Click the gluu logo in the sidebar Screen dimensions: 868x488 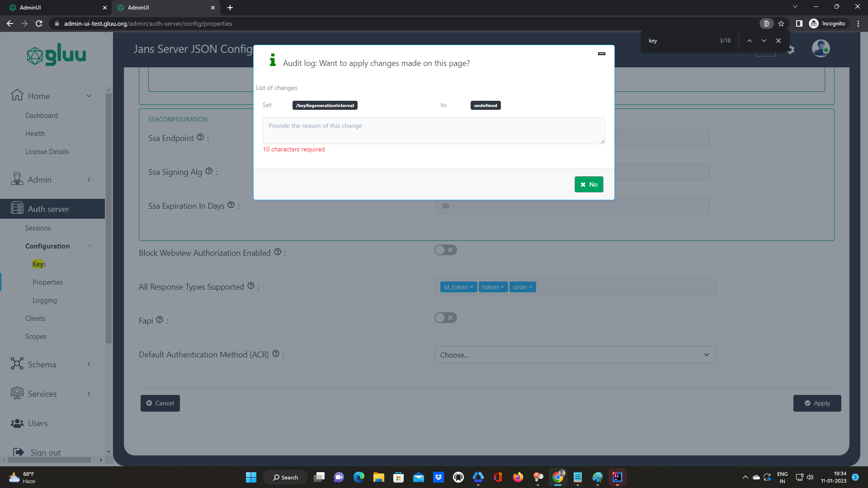tap(56, 54)
